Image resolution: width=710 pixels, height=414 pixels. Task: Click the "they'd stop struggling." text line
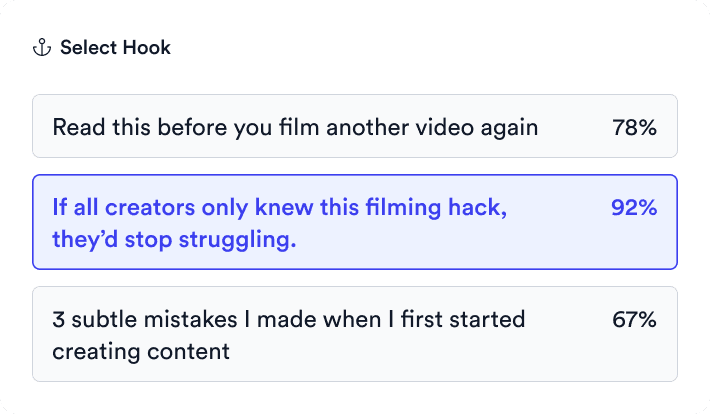click(174, 240)
